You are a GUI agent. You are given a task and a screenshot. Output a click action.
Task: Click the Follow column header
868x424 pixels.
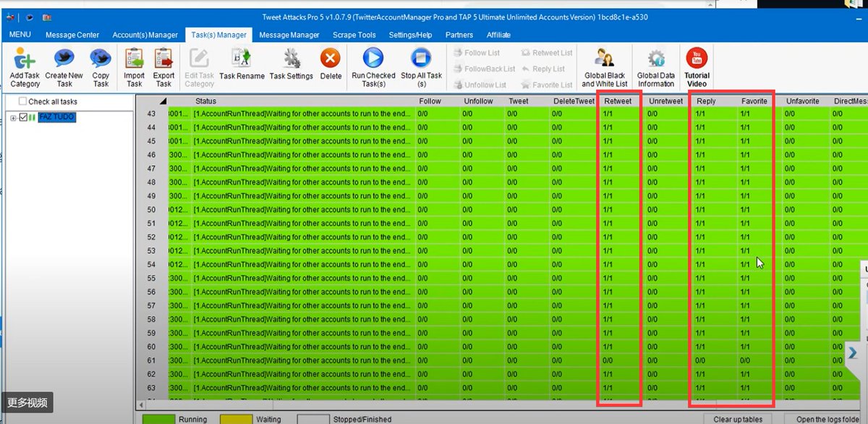pyautogui.click(x=437, y=101)
